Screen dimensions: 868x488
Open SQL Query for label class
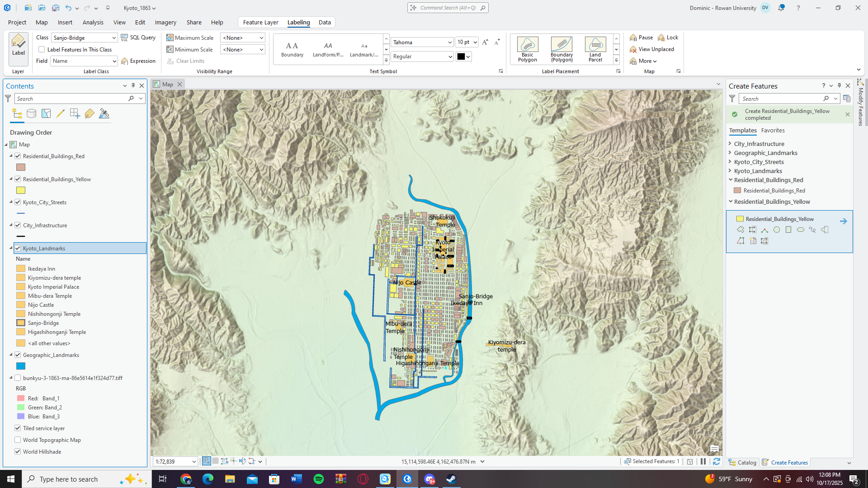coord(138,38)
